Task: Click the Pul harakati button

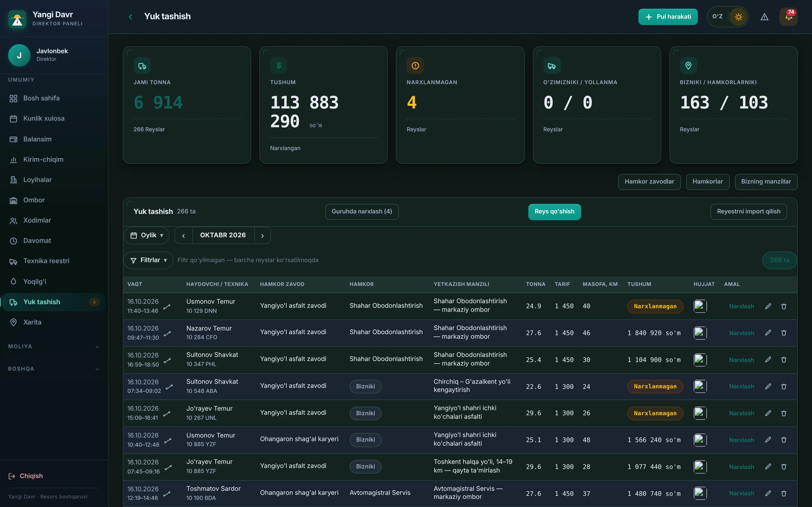Action: coord(668,17)
